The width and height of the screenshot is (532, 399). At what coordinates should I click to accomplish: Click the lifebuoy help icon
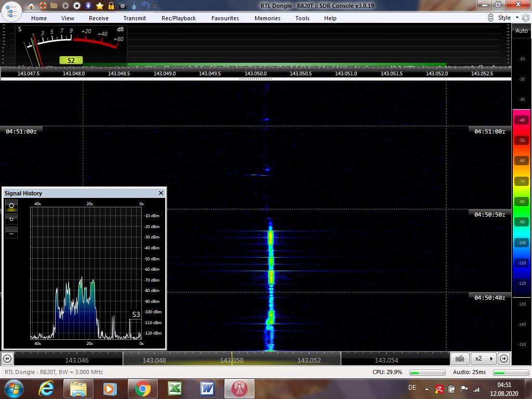pyautogui.click(x=43, y=5)
